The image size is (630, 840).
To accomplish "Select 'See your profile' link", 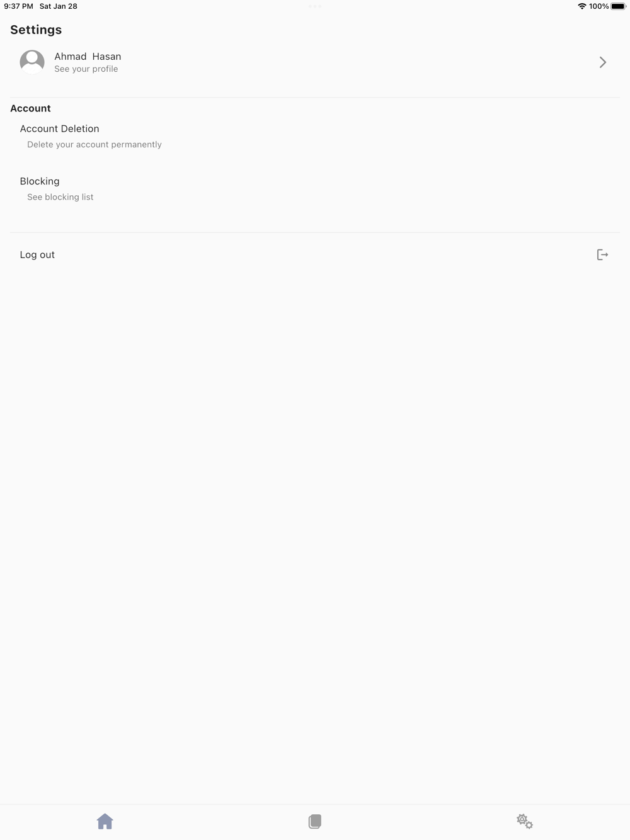I will (x=86, y=69).
